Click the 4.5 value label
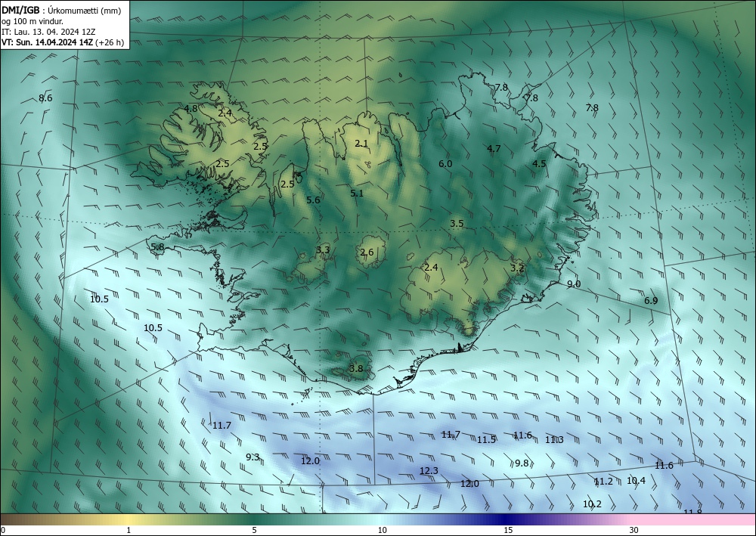 point(539,164)
